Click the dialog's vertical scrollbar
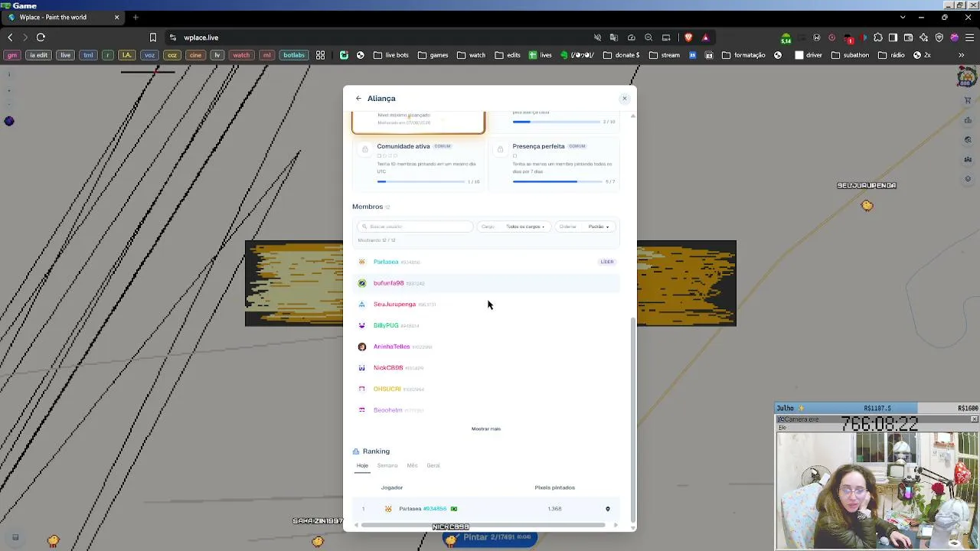980x551 pixels. click(632, 421)
